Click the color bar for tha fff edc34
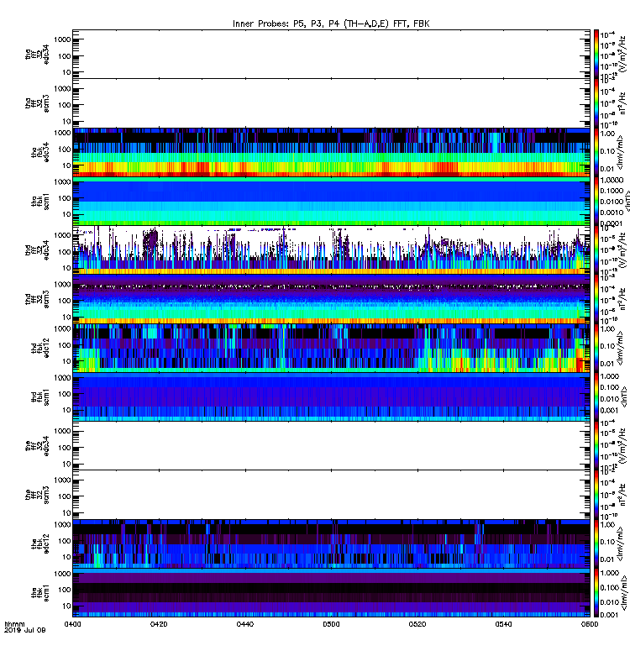 [596, 54]
